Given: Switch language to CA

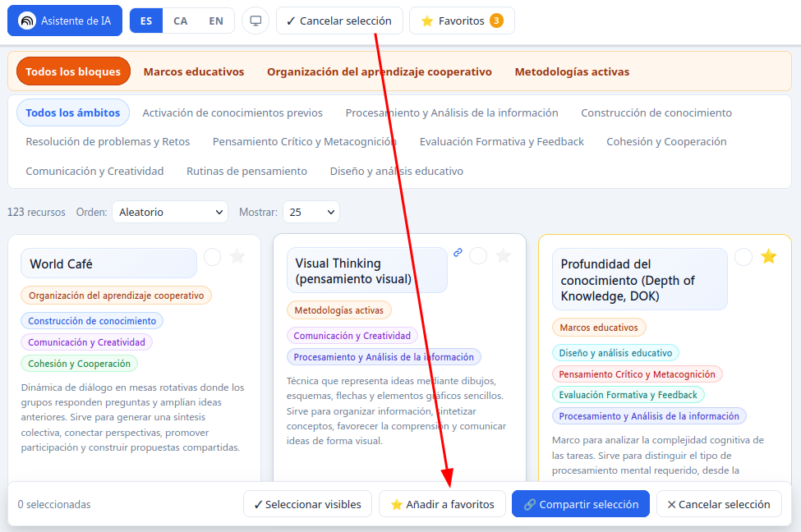Looking at the screenshot, I should (x=181, y=21).
